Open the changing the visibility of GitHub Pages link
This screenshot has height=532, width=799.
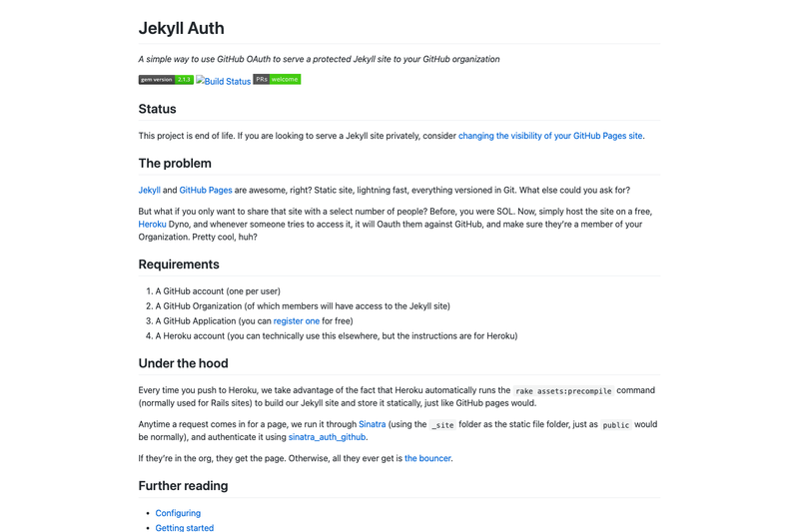tap(550, 136)
